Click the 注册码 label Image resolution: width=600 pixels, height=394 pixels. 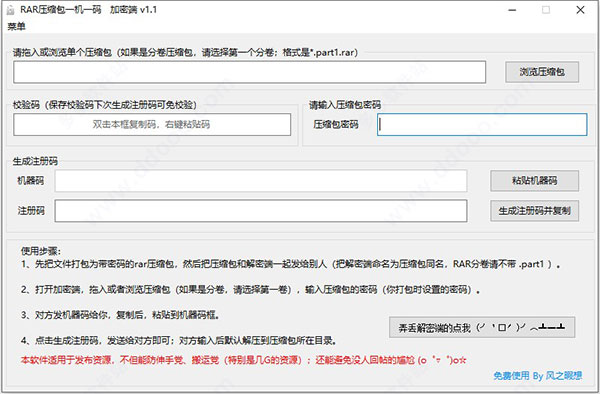(x=31, y=210)
